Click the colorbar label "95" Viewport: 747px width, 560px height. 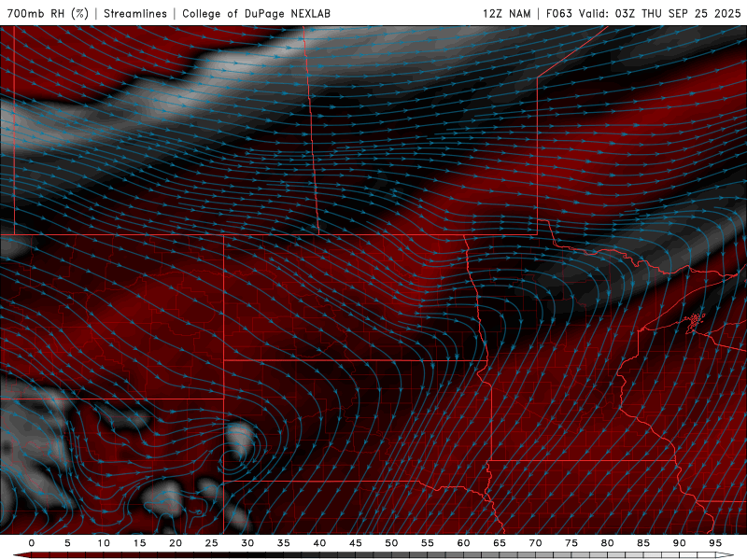(715, 543)
